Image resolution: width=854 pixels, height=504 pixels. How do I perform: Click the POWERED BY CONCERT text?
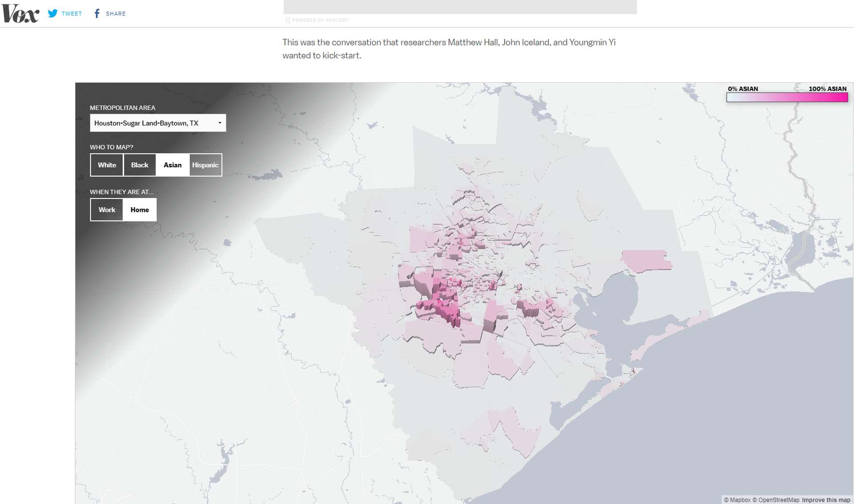[x=320, y=20]
